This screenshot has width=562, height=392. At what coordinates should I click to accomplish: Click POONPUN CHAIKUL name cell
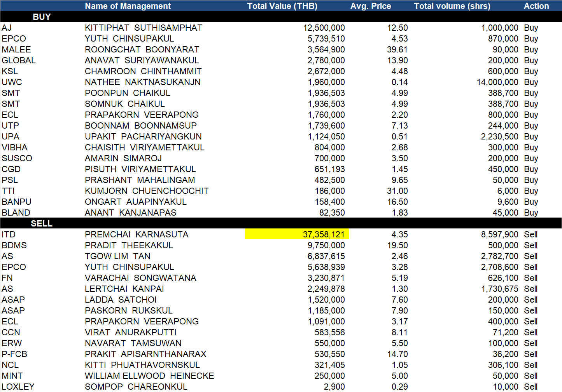(x=128, y=93)
